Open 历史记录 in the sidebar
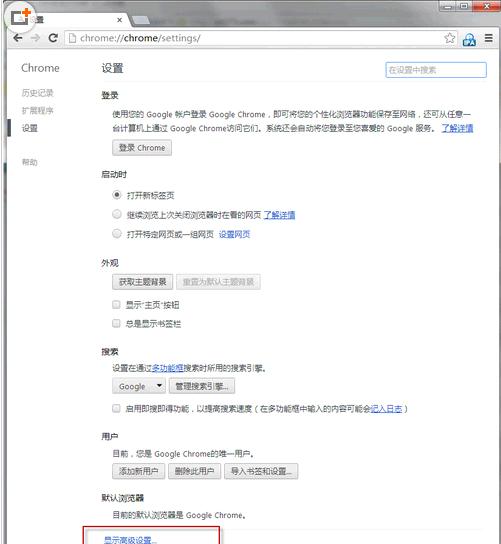Screen dimensions: 501x544 [x=37, y=93]
